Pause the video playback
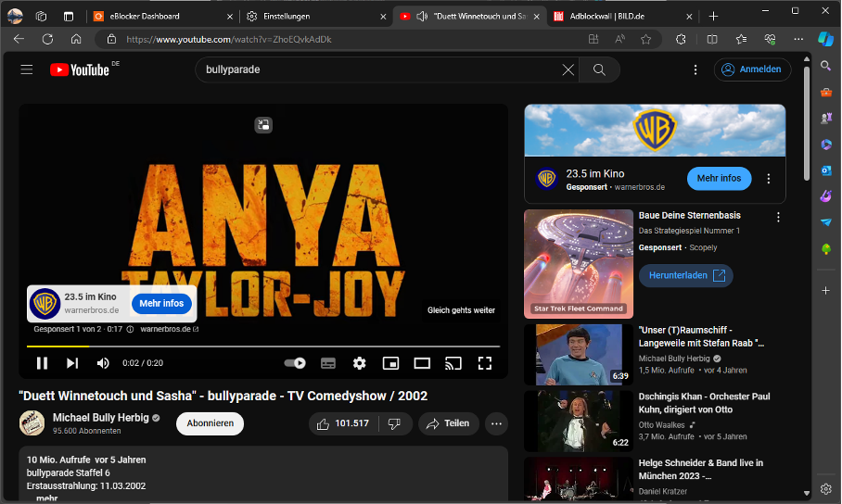This screenshot has height=504, width=842. pyautogui.click(x=42, y=363)
